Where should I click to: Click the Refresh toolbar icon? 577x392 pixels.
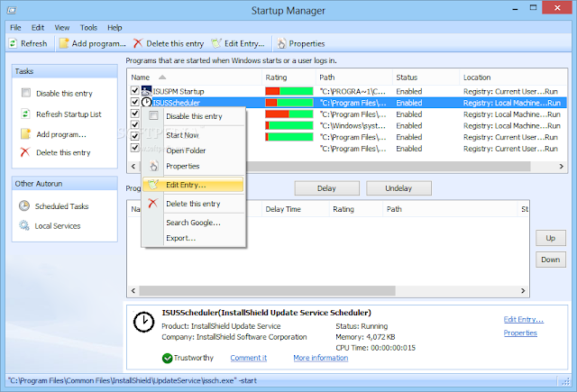13,43
